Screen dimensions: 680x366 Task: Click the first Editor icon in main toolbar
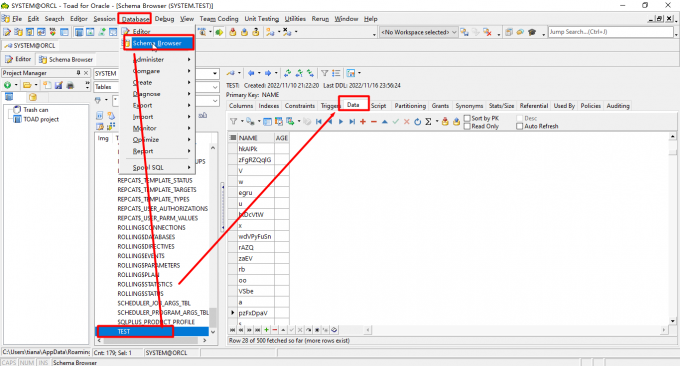click(x=7, y=32)
